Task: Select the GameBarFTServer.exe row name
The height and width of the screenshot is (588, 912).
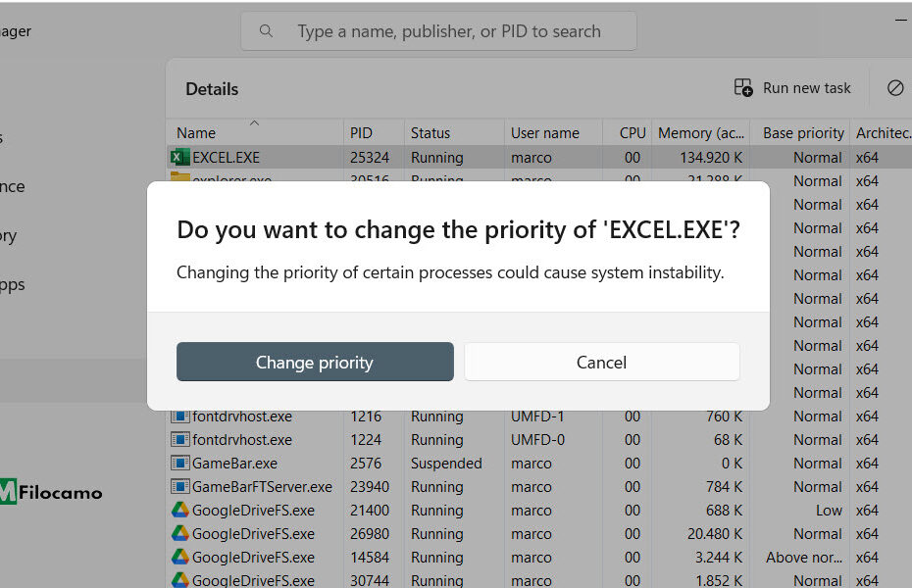Action: pyautogui.click(x=262, y=487)
